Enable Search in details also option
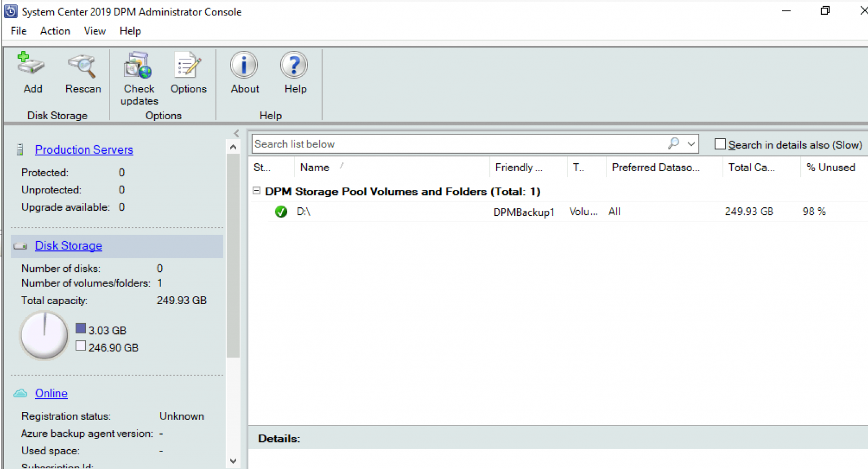The image size is (868, 469). coord(720,144)
